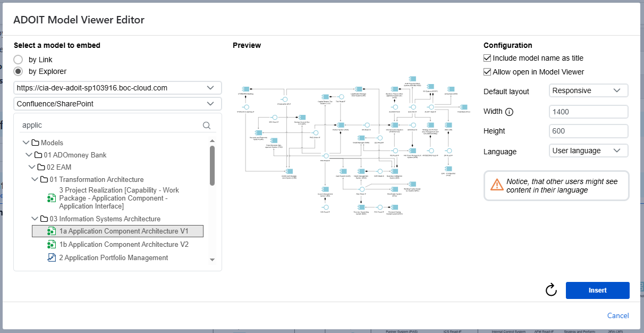Click the Width info icon
The height and width of the screenshot is (333, 644).
pyautogui.click(x=509, y=112)
